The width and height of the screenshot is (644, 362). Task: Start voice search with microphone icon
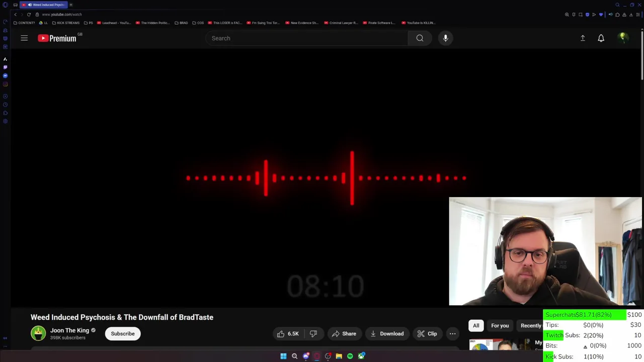click(x=445, y=38)
